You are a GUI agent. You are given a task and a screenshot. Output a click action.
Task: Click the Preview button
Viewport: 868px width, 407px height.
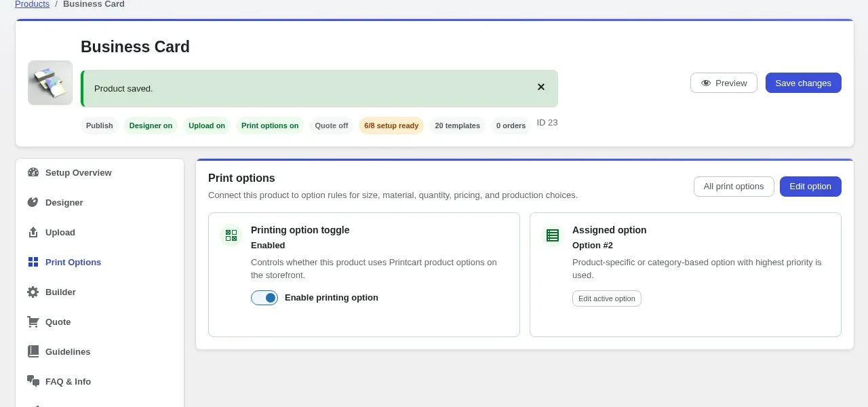coord(724,83)
